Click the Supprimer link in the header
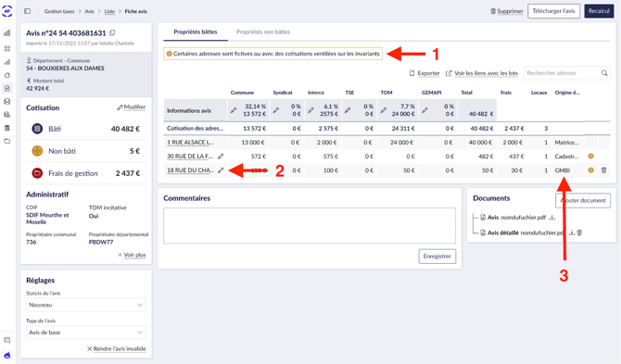 [507, 11]
